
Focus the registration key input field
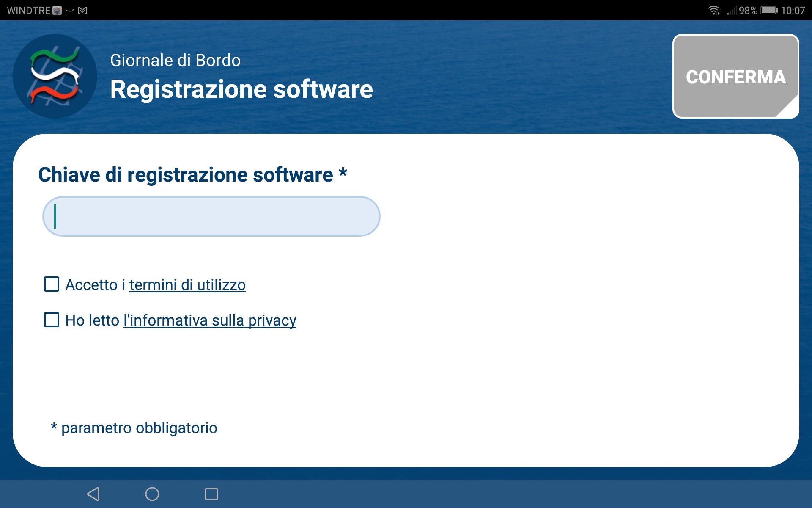click(211, 216)
